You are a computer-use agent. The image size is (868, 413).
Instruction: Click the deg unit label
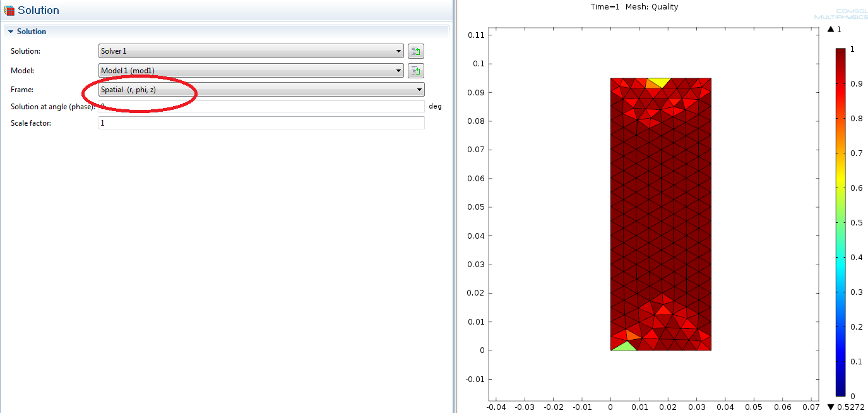[435, 106]
